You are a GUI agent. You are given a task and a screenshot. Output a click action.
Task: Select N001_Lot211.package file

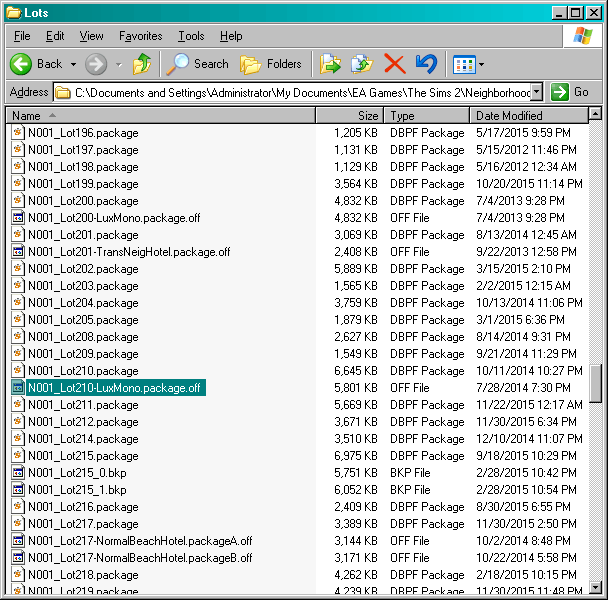(83, 405)
